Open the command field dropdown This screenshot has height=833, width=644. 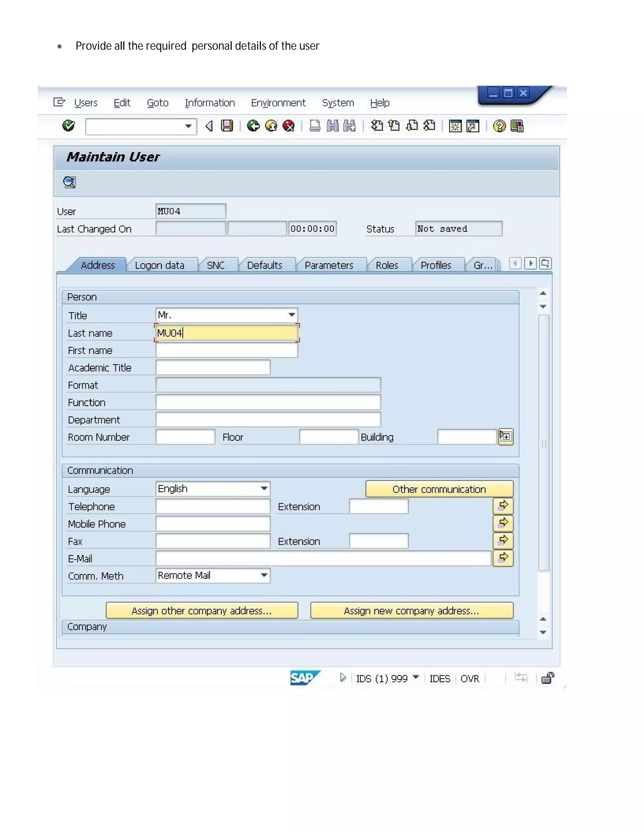[188, 126]
